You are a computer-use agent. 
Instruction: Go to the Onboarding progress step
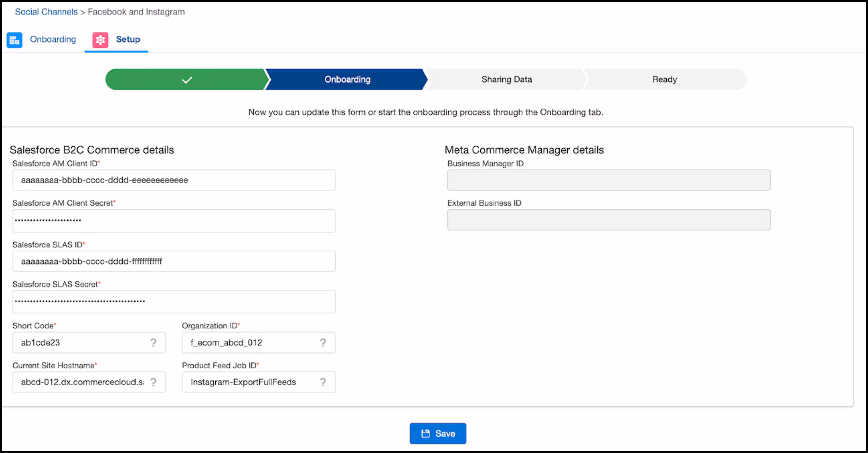(x=347, y=80)
